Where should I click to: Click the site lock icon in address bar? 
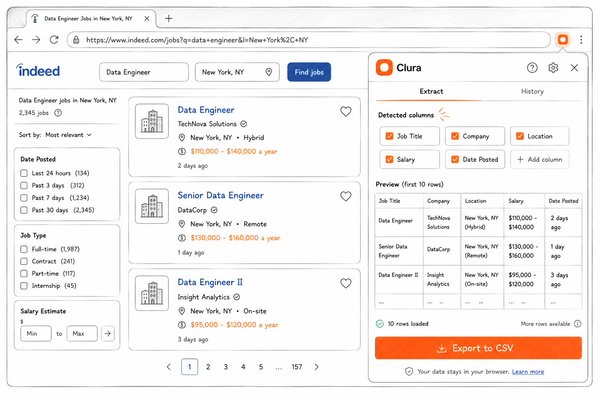(76, 40)
